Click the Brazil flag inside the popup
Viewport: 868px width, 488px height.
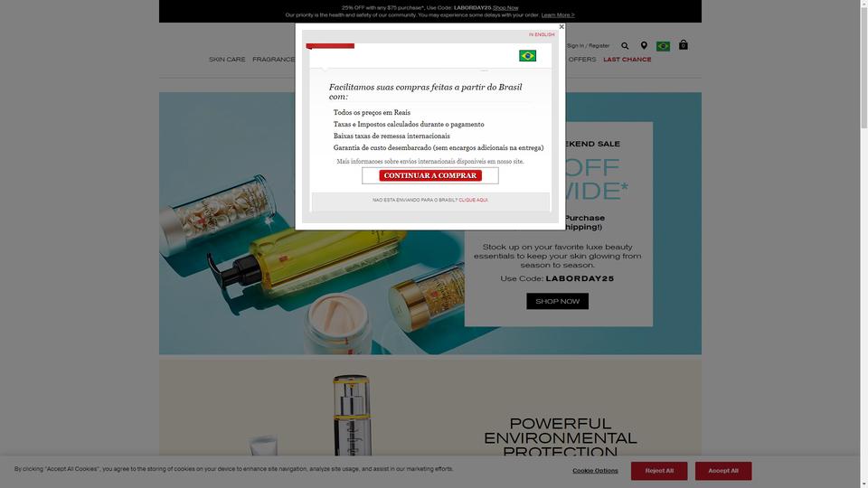coord(527,55)
